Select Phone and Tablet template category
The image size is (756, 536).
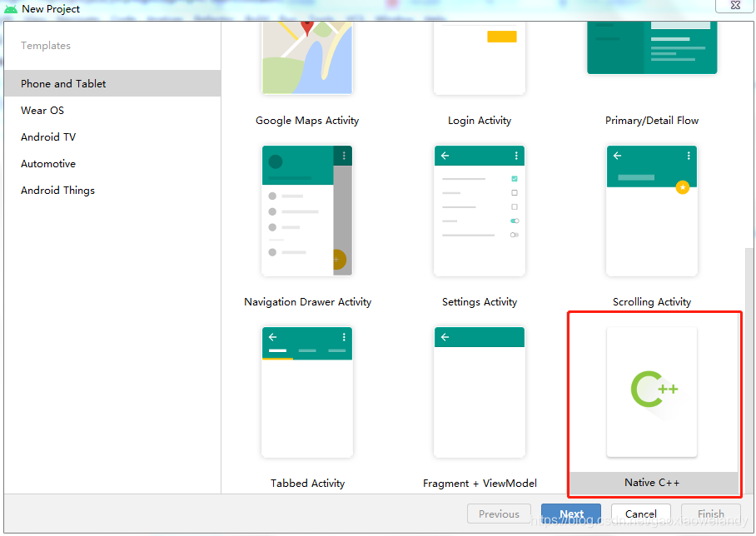point(112,83)
